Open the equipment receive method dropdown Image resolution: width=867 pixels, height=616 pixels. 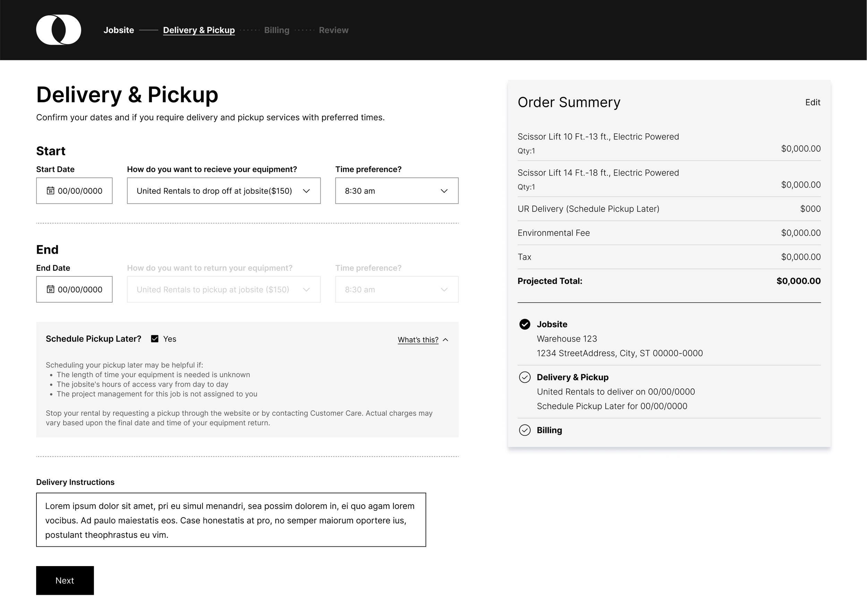223,191
